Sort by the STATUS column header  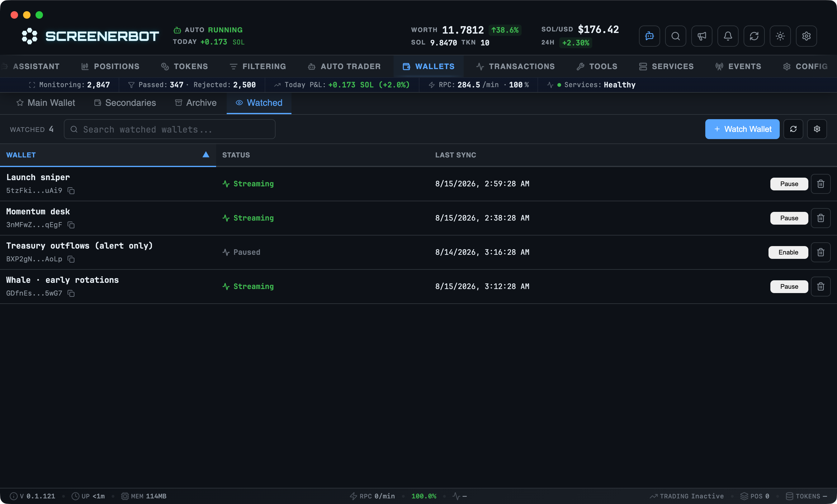coord(236,155)
